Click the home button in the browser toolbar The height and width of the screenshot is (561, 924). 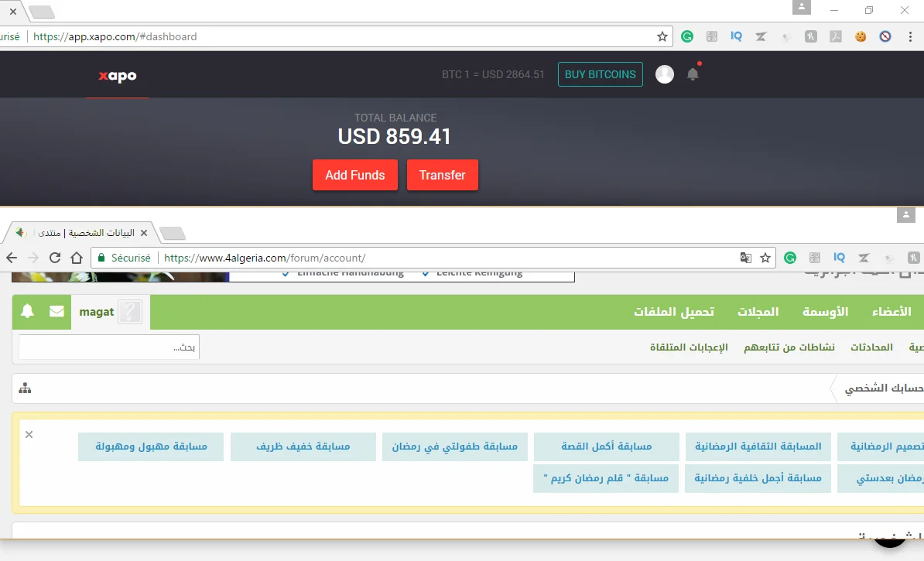(77, 258)
